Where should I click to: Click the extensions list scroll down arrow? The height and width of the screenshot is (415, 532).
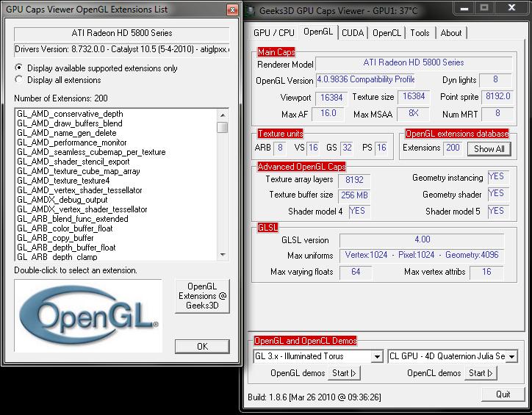[x=223, y=255]
